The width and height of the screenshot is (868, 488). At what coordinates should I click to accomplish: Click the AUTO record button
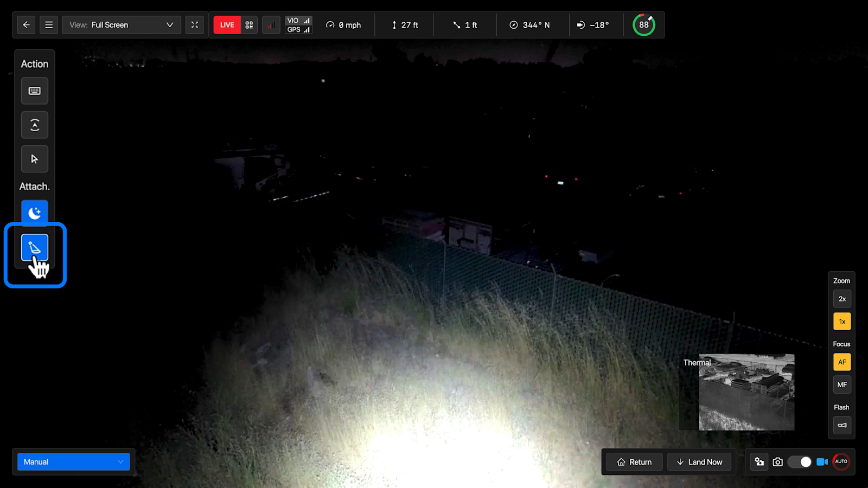(x=841, y=461)
